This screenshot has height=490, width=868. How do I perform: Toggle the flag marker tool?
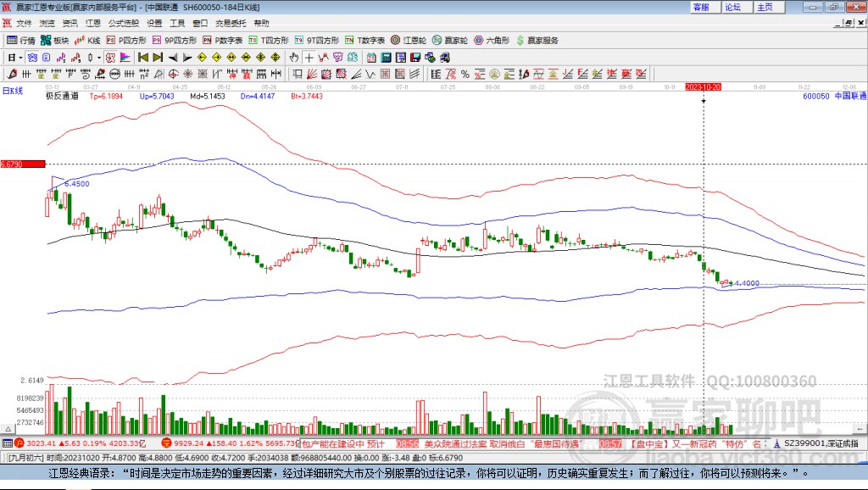tap(125, 57)
